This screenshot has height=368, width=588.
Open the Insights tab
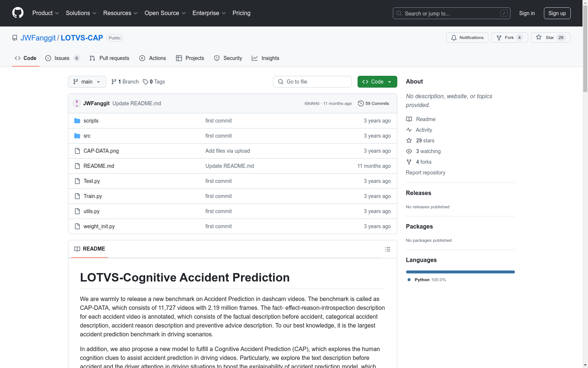click(x=265, y=58)
